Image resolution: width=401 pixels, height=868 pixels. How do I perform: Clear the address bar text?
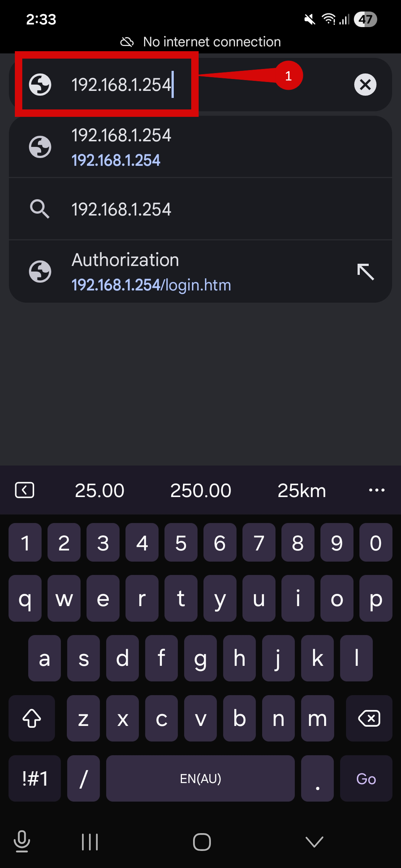pyautogui.click(x=365, y=85)
